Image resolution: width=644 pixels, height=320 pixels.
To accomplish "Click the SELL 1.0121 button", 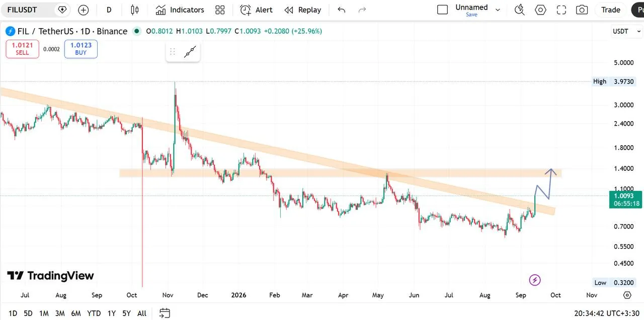I will 22,49.
